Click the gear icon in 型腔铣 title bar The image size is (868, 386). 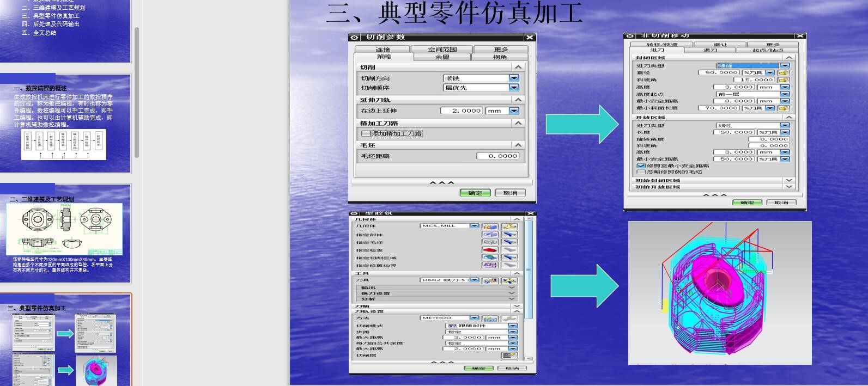(355, 213)
